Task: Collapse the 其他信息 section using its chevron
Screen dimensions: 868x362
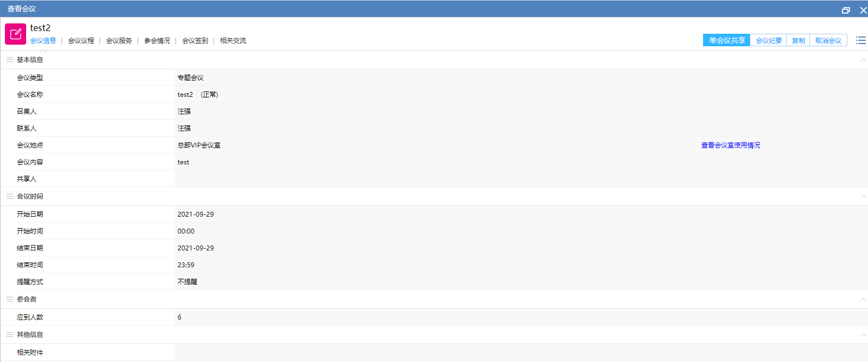Action: coord(863,335)
